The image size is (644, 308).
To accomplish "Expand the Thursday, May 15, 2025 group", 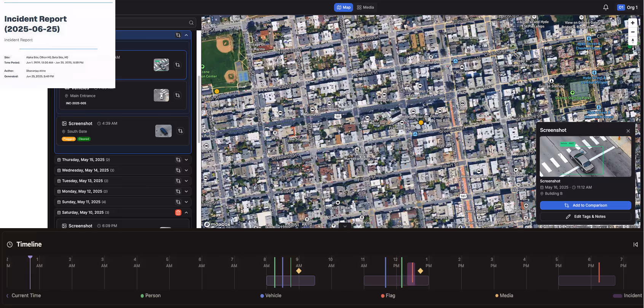I will (186, 160).
